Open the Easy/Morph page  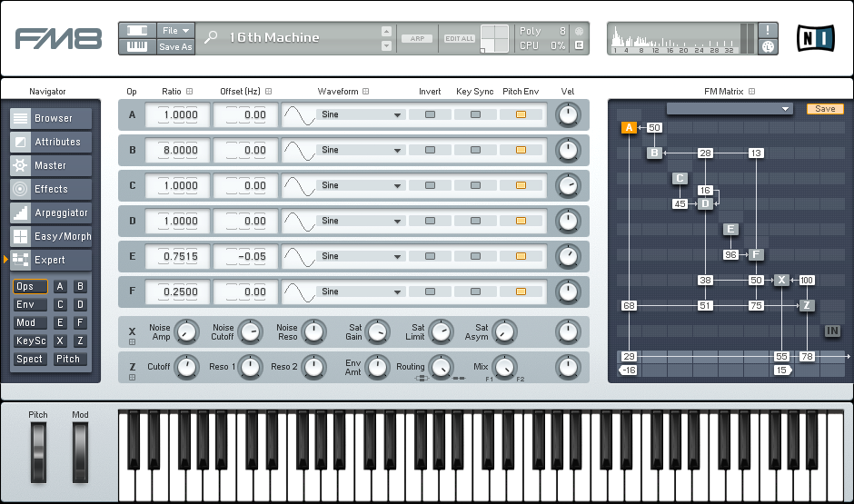click(x=51, y=236)
